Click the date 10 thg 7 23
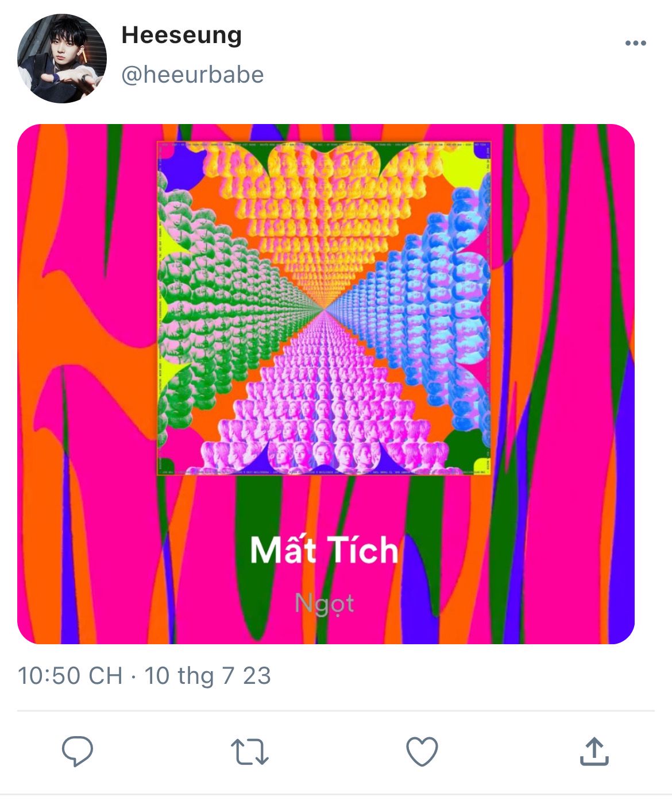 207,676
